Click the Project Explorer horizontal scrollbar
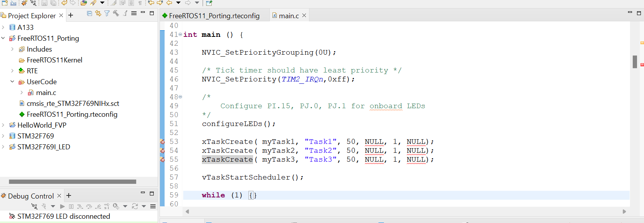 pyautogui.click(x=73, y=182)
